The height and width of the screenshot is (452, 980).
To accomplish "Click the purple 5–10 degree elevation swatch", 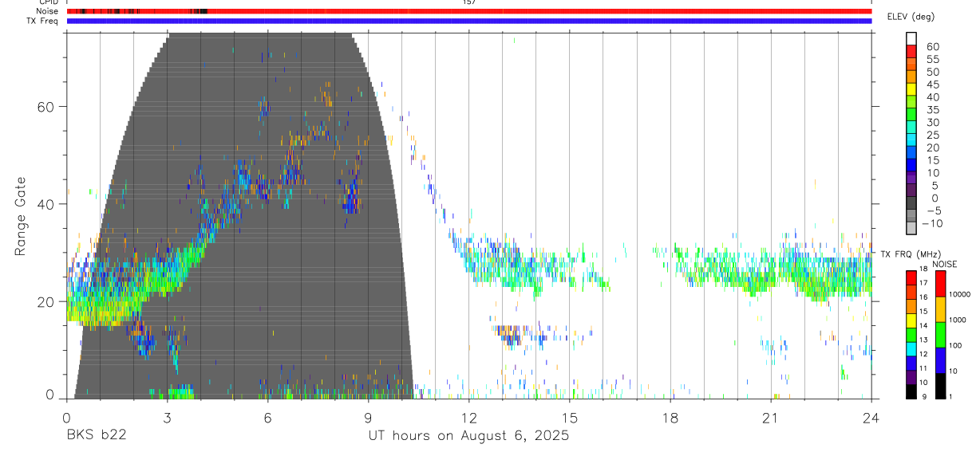I will coord(911,179).
